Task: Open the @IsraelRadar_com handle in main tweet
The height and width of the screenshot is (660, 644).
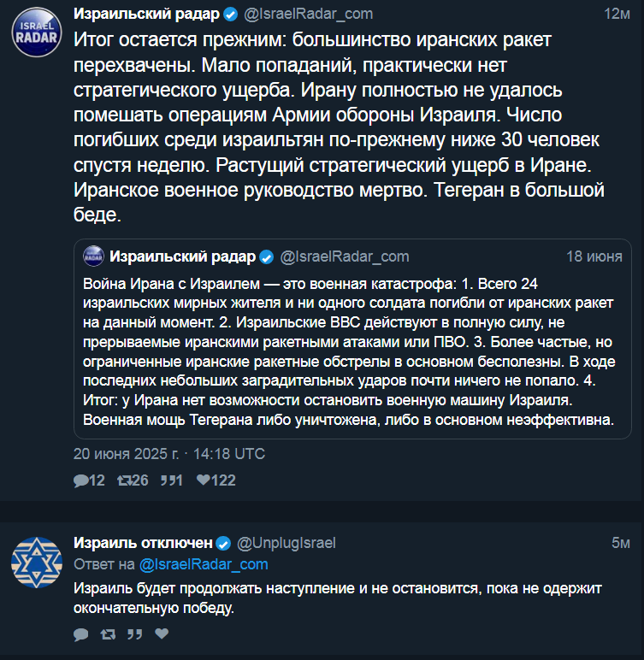Action: 308,14
